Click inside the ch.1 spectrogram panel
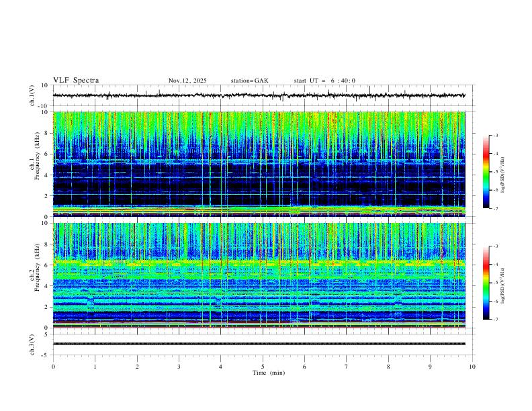 [x=259, y=164]
